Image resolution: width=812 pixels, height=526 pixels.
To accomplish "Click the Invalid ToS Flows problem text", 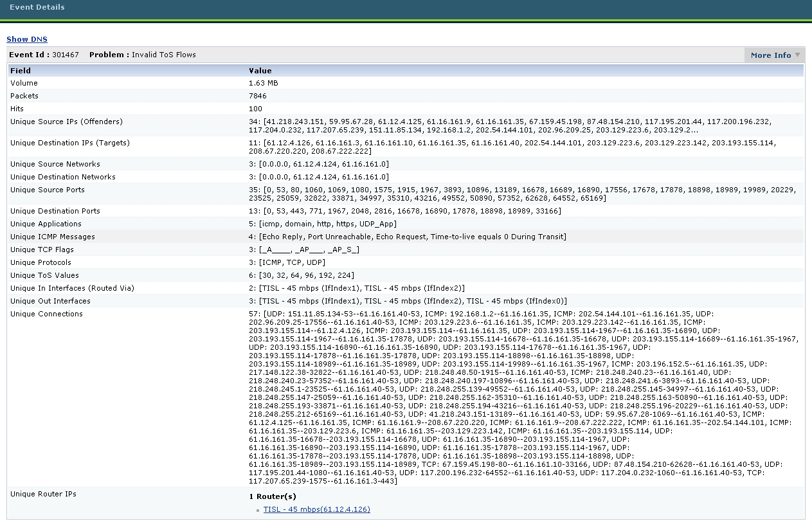I will coord(163,55).
